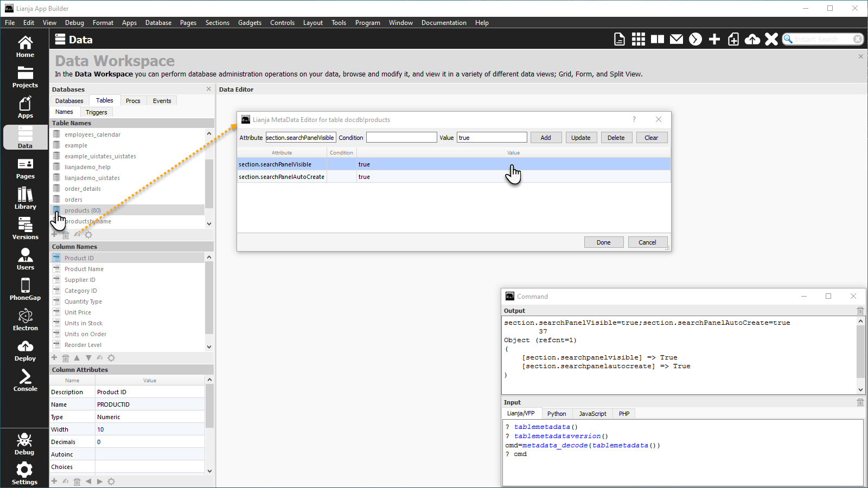Select the Databases tab

pos(69,101)
